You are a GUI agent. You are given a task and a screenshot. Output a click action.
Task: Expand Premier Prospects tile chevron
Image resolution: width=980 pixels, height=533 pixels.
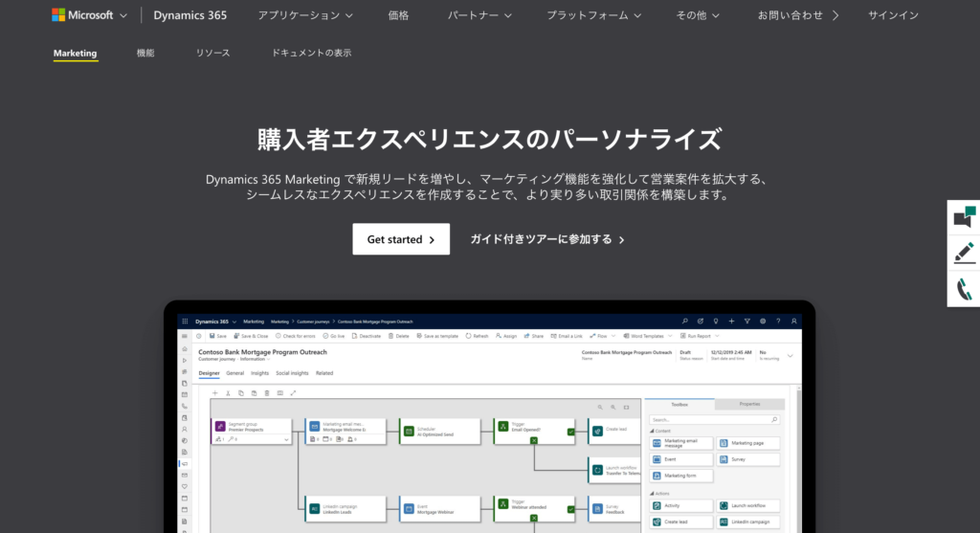[x=286, y=439]
